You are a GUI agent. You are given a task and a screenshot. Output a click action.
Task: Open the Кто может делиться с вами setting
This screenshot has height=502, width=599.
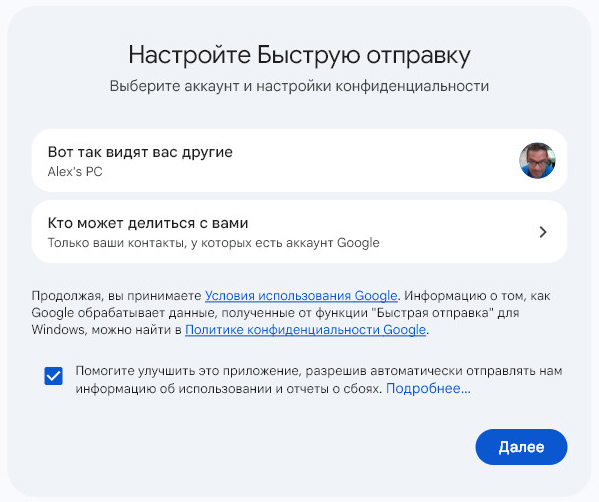tap(299, 232)
